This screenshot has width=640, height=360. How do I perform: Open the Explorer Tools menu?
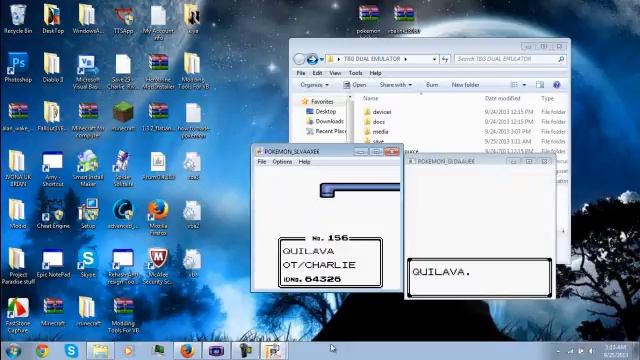click(x=355, y=73)
